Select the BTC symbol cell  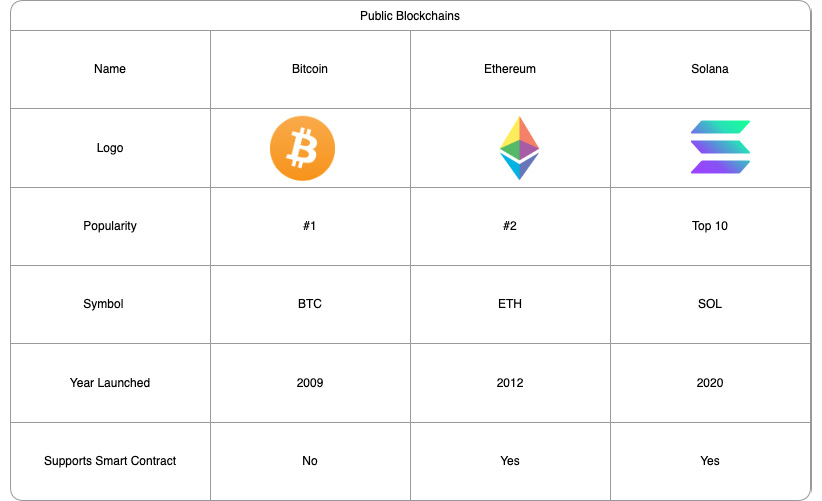click(x=310, y=304)
